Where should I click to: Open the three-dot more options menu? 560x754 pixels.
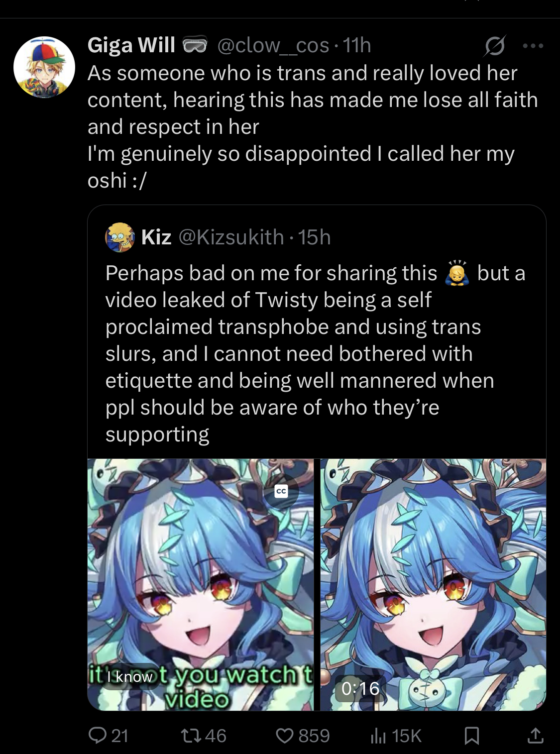tap(533, 46)
